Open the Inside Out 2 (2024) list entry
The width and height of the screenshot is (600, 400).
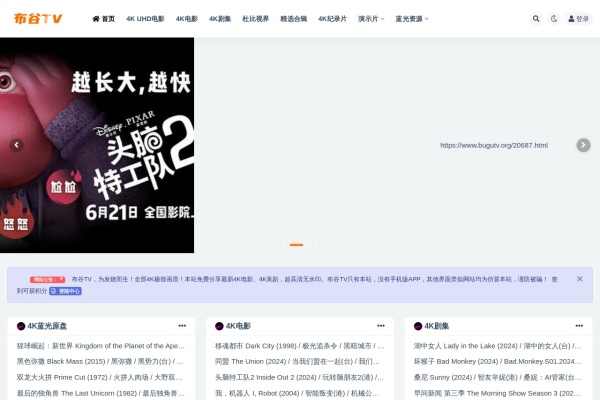(x=299, y=377)
